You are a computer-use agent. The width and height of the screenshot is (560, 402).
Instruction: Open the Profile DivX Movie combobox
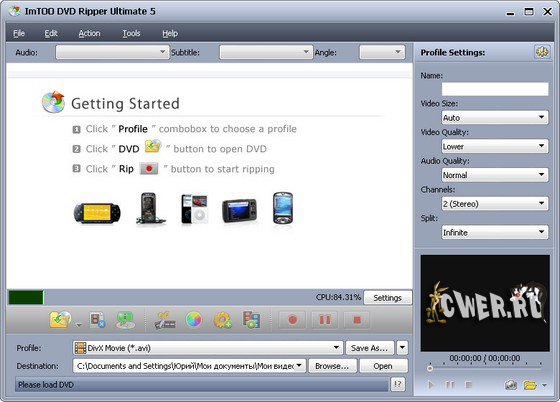(x=208, y=348)
